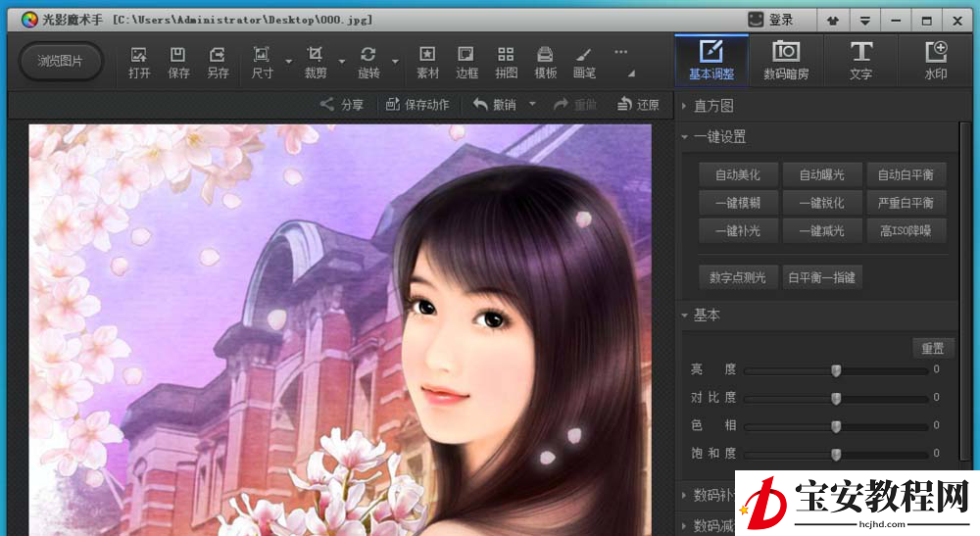
Task: Switch to 数码暗房 tab
Action: [786, 60]
